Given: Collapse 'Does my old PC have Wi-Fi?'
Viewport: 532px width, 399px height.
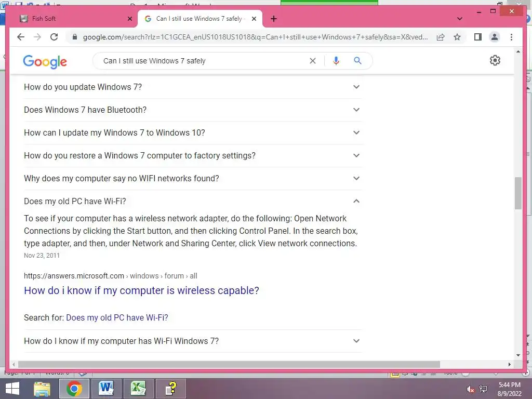Looking at the screenshot, I should coord(192,201).
